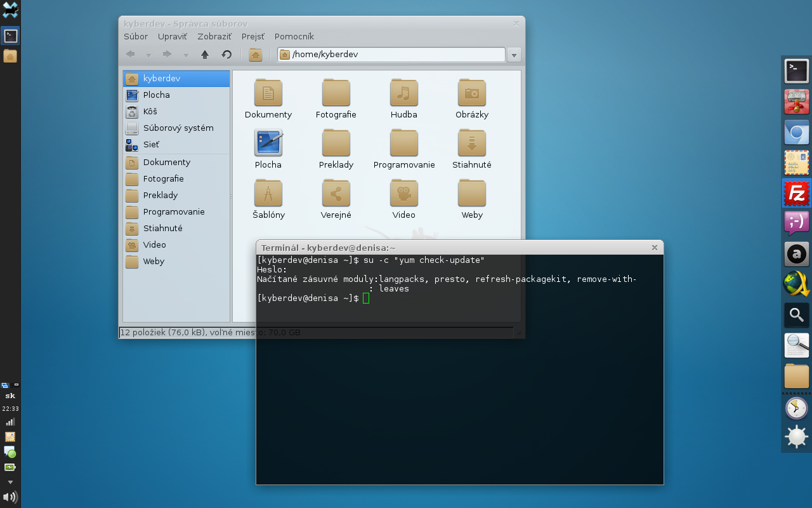
Task: Select Kôš in the sidebar
Action: click(150, 111)
